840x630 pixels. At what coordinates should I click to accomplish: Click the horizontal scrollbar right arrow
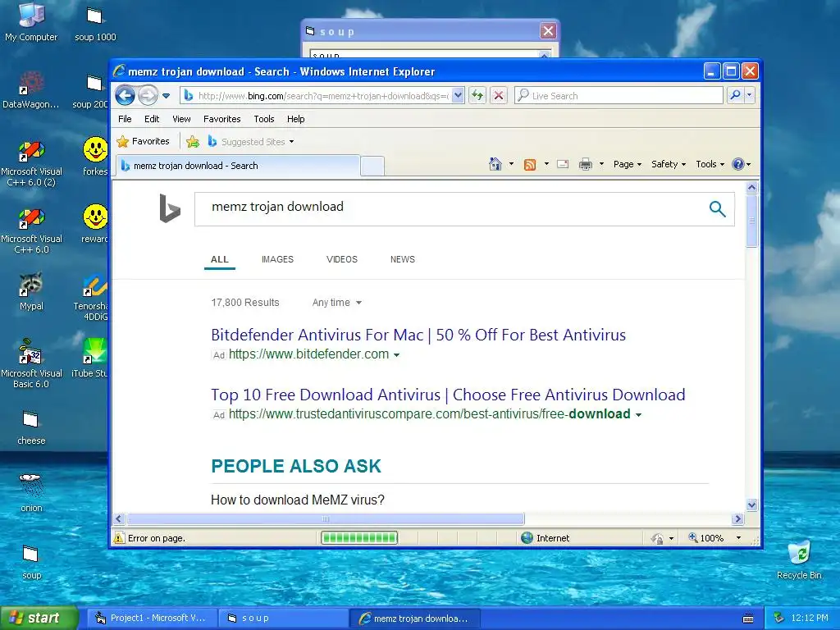[x=737, y=518]
